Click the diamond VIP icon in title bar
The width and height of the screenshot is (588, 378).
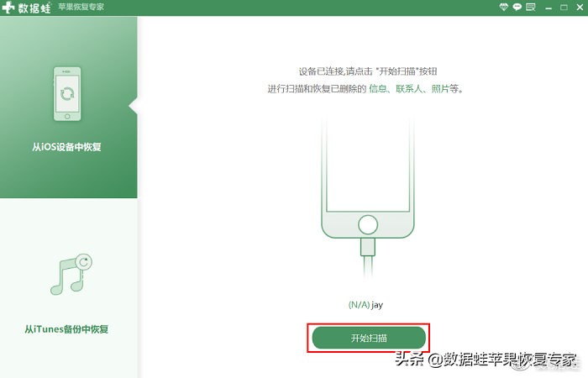(504, 7)
